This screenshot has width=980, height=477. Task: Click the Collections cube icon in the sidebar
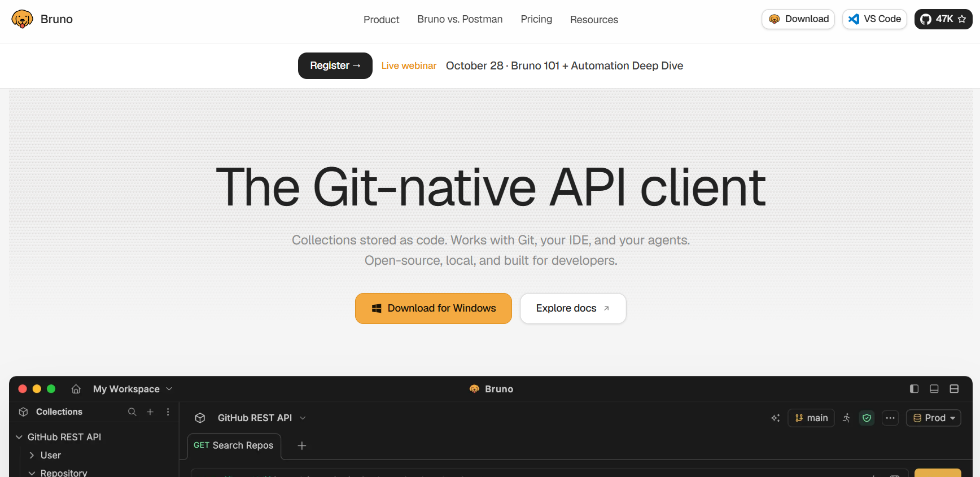pyautogui.click(x=23, y=412)
